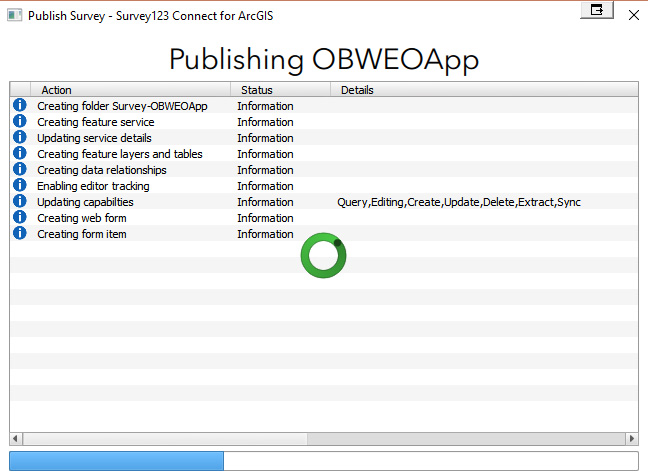Click info icon beside Updating capabilties

click(19, 201)
